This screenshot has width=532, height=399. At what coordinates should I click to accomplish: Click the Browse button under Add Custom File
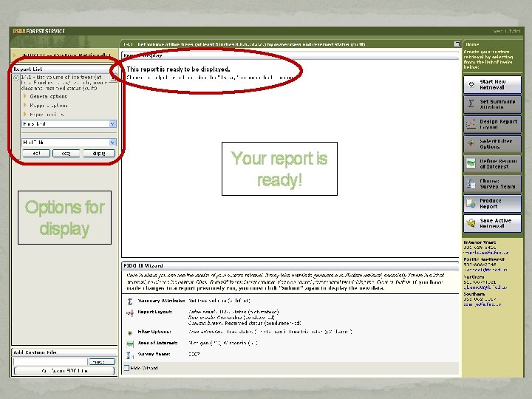(x=101, y=362)
